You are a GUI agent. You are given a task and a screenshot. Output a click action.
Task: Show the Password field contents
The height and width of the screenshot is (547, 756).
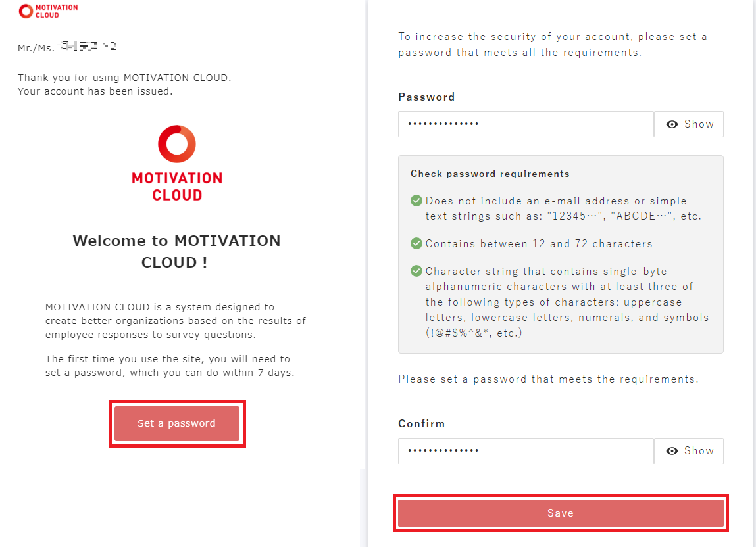(689, 124)
